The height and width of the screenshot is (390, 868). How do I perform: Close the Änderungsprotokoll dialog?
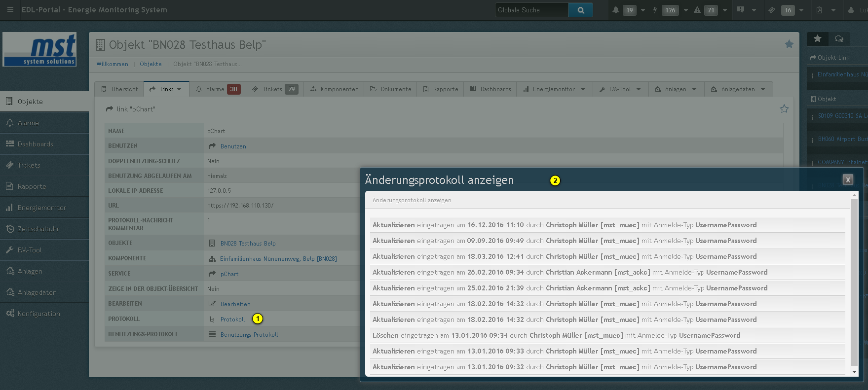[x=848, y=180]
